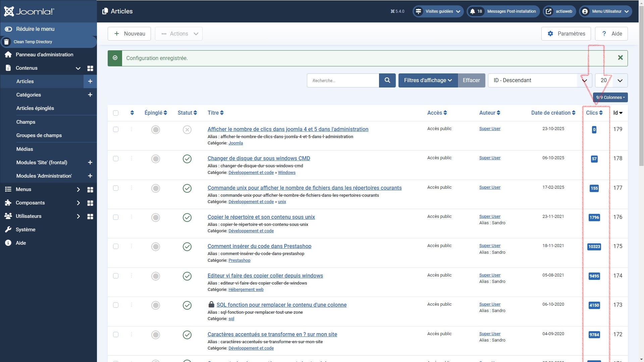Click the lock icon on the SQL article
This screenshot has height=362, width=644.
coord(211,304)
